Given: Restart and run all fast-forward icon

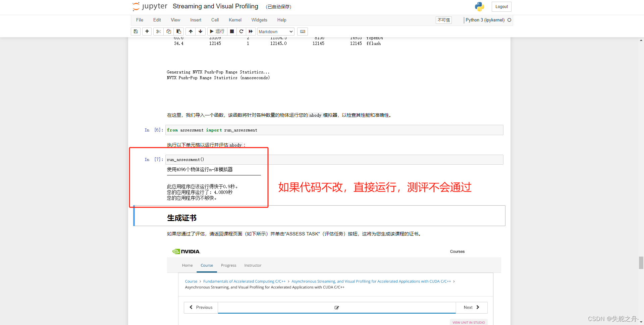Looking at the screenshot, I should click(x=251, y=32).
